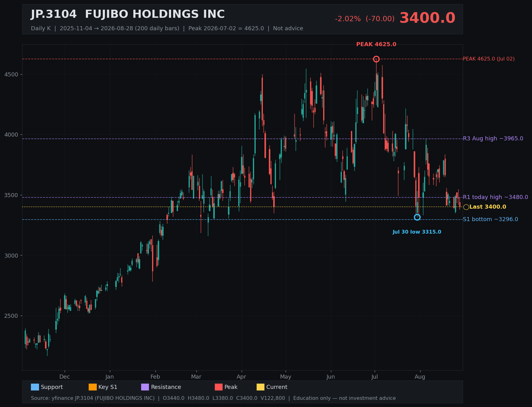
Task: Click the C3400.0 close value in footer
Action: 247,398
